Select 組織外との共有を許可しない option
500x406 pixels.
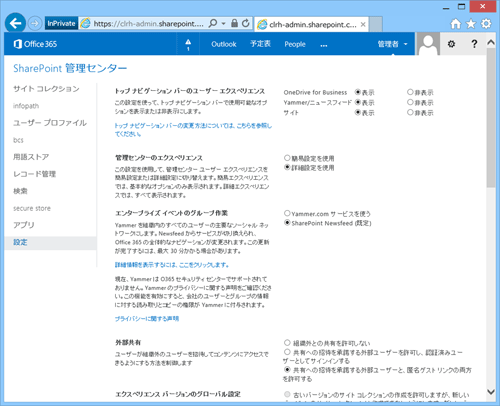pos(287,342)
